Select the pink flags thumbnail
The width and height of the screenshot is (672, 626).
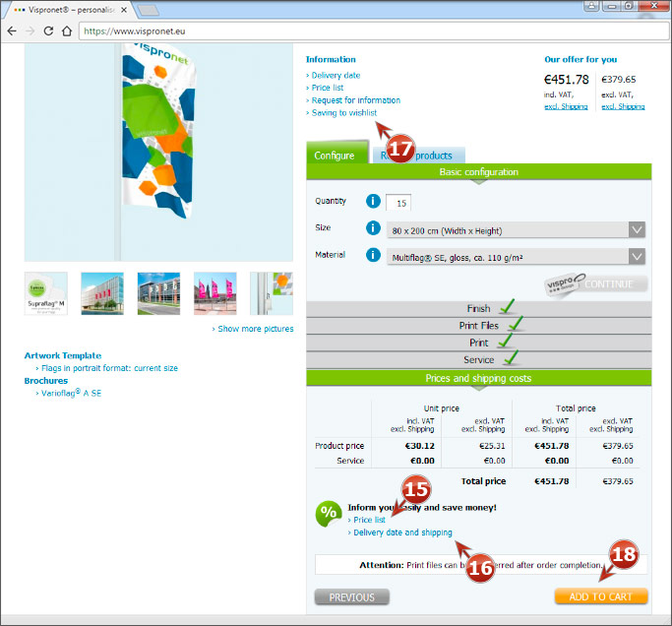215,293
